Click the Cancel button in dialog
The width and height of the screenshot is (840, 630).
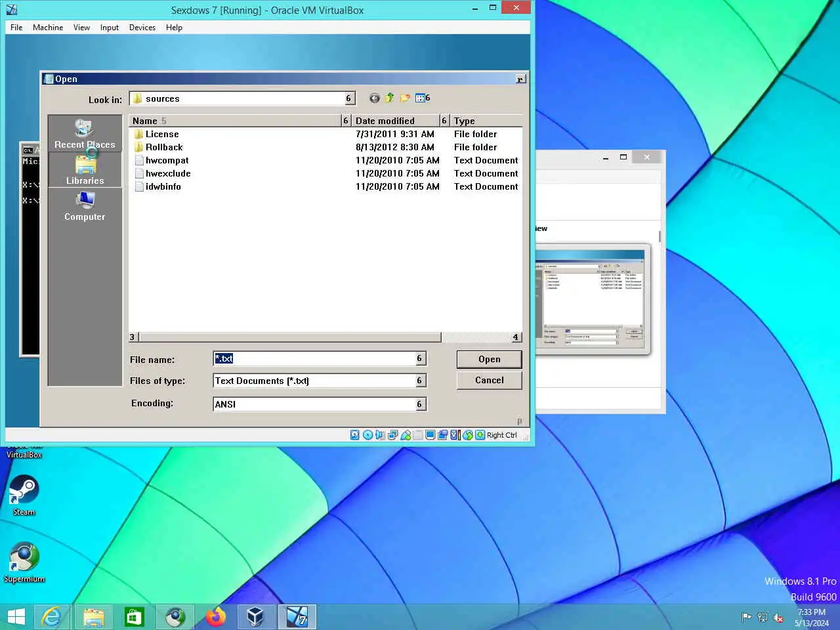[489, 380]
